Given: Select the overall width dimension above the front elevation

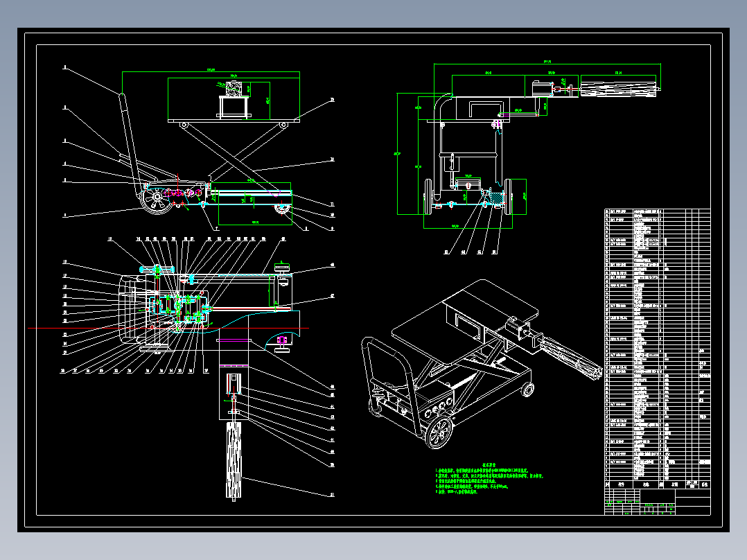Looking at the screenshot, I should click(x=547, y=63).
